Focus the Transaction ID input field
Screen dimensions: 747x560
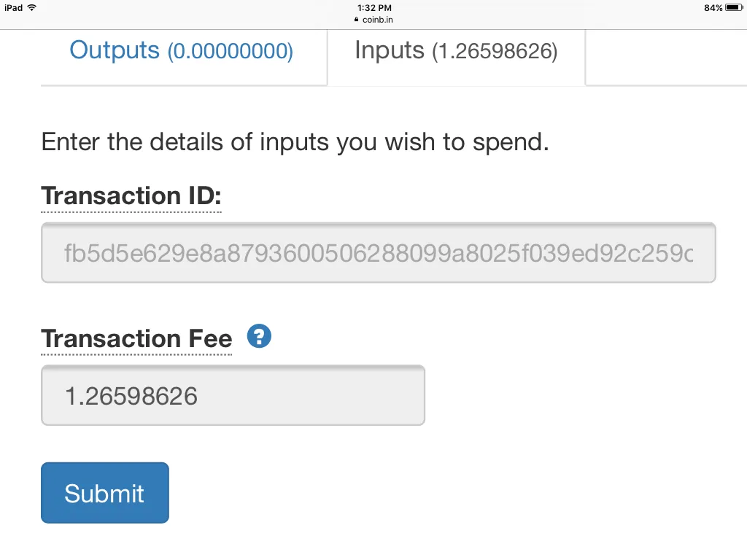pos(379,253)
